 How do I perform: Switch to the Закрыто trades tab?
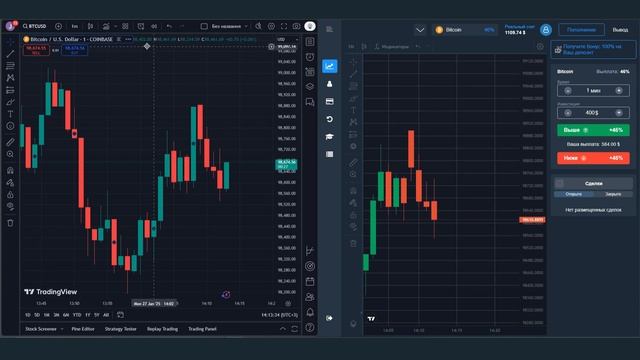pos(613,194)
